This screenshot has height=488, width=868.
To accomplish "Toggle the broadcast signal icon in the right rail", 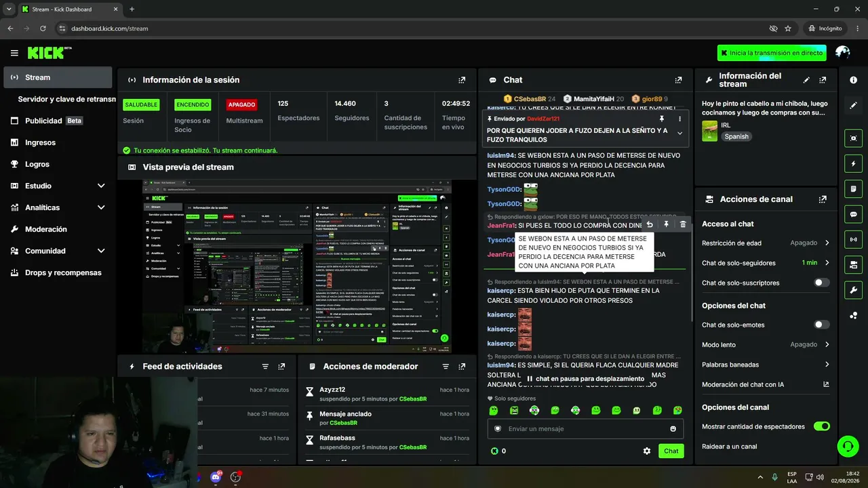I will (854, 239).
